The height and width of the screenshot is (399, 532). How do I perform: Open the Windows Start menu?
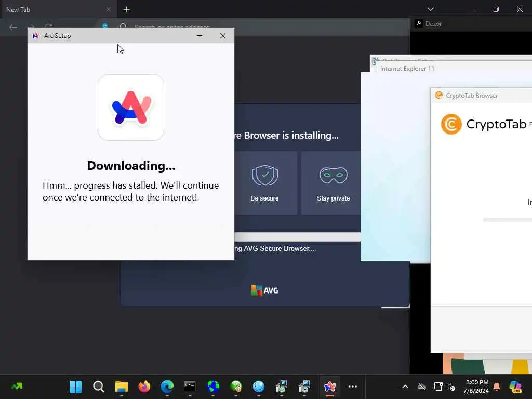[x=75, y=387]
